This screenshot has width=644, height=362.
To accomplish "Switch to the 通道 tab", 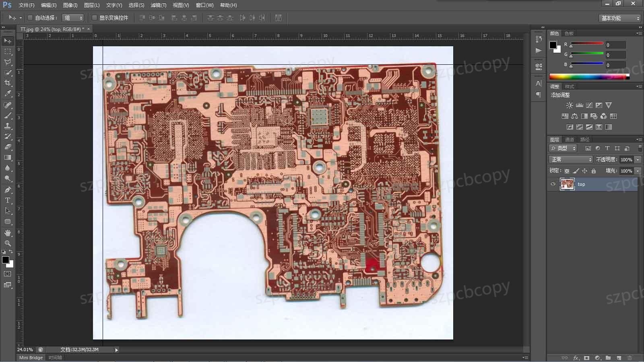I will point(570,140).
